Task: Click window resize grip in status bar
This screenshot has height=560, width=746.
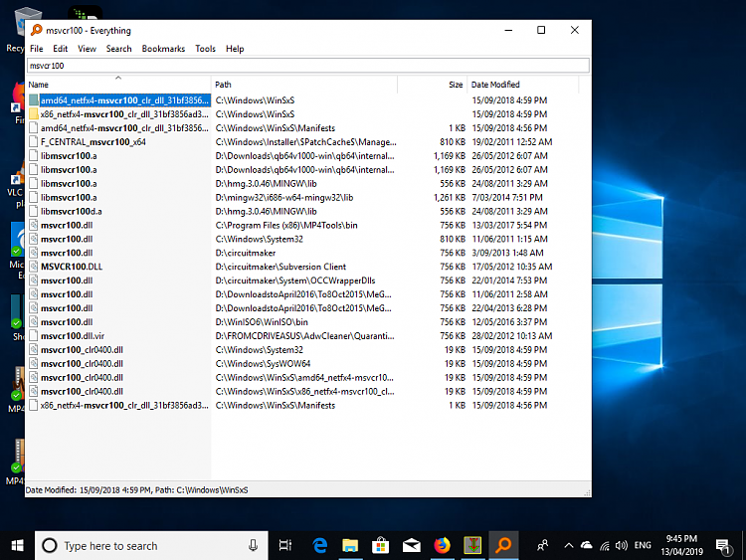Action: coord(587,493)
